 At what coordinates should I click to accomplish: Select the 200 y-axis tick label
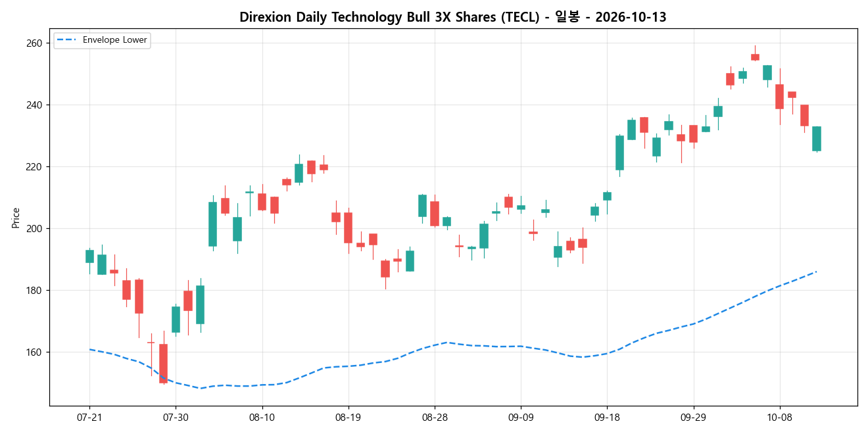tap(34, 229)
